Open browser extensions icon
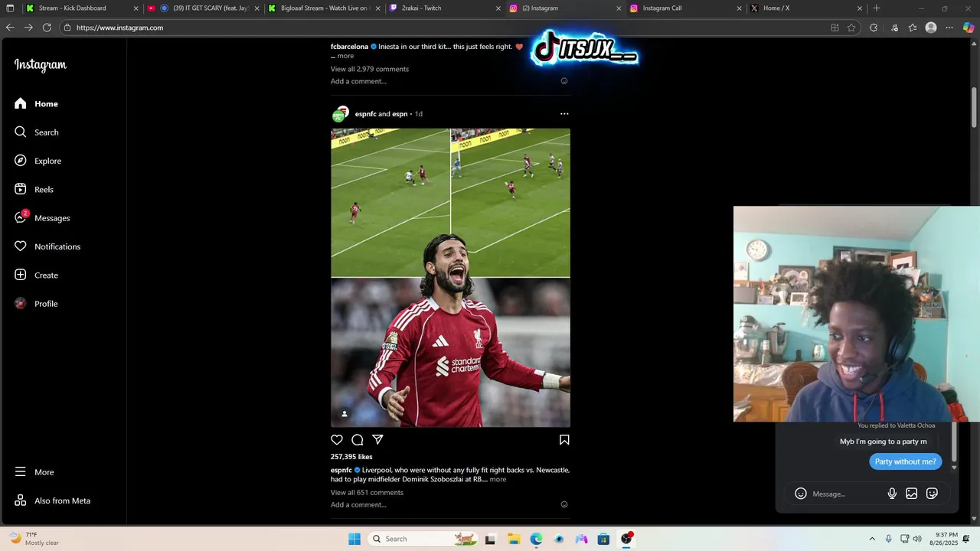The height and width of the screenshot is (551, 980). 874,28
